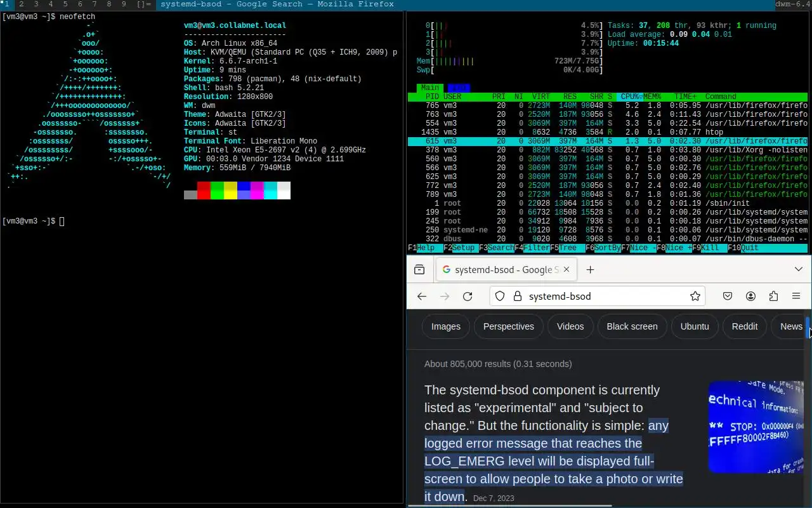Image resolution: width=812 pixels, height=508 pixels.
Task: Click the F8 Nice + button in htop
Action: click(x=674, y=248)
